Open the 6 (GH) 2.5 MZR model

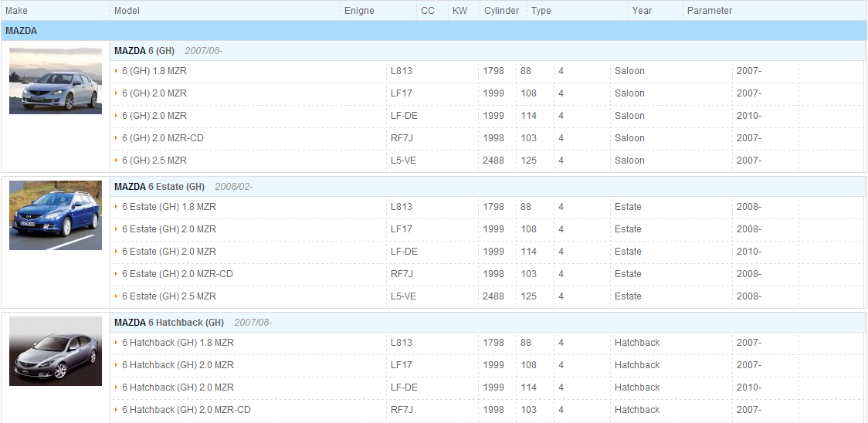(x=154, y=161)
